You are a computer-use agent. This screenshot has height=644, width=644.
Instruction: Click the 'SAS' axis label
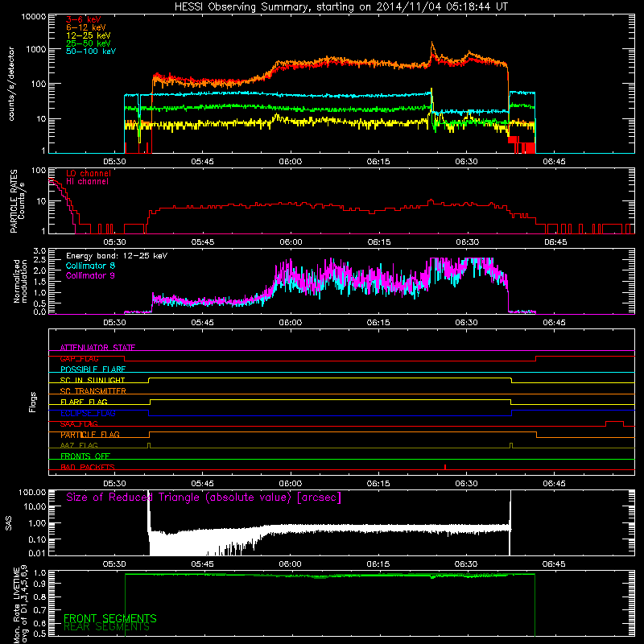[x=9, y=522]
